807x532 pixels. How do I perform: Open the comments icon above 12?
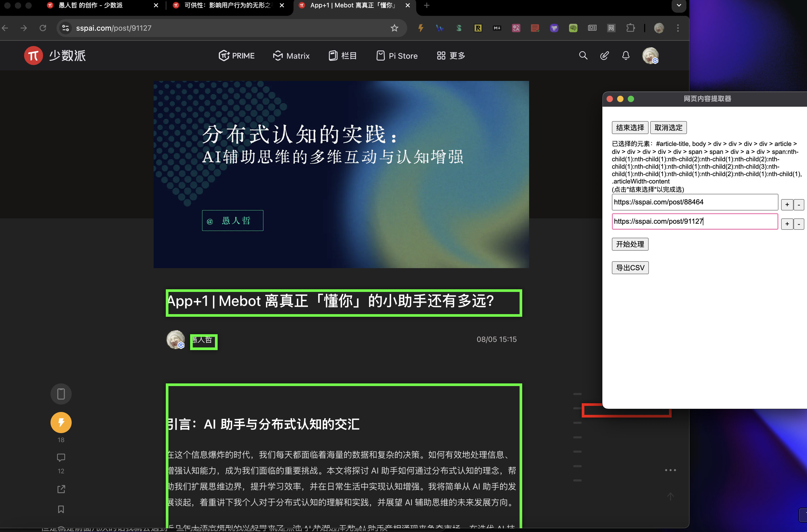(61, 457)
